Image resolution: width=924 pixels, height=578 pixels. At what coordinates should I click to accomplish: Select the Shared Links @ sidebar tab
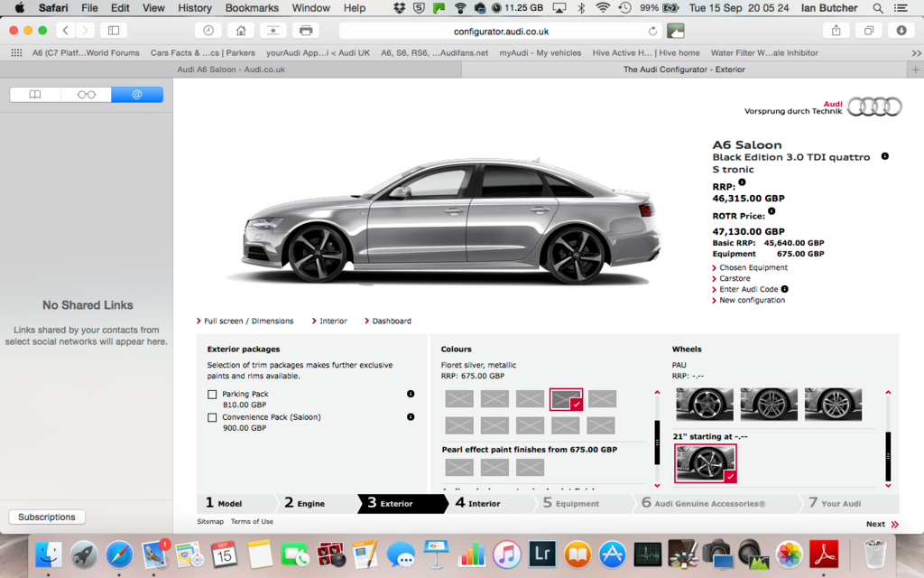137,94
